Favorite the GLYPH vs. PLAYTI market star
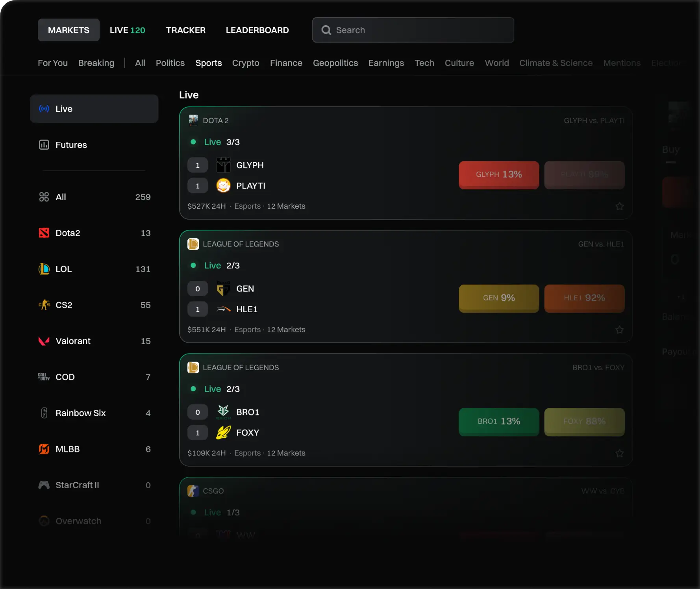This screenshot has height=589, width=700. point(619,206)
